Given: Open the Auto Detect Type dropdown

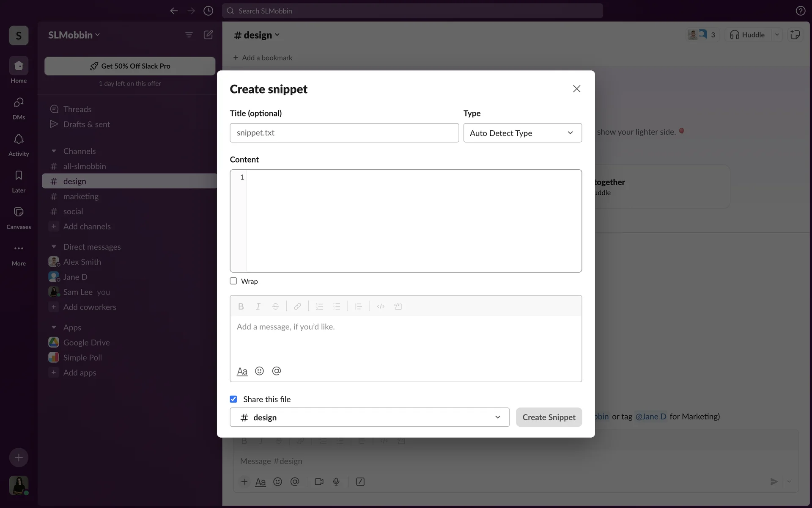Looking at the screenshot, I should click(522, 133).
